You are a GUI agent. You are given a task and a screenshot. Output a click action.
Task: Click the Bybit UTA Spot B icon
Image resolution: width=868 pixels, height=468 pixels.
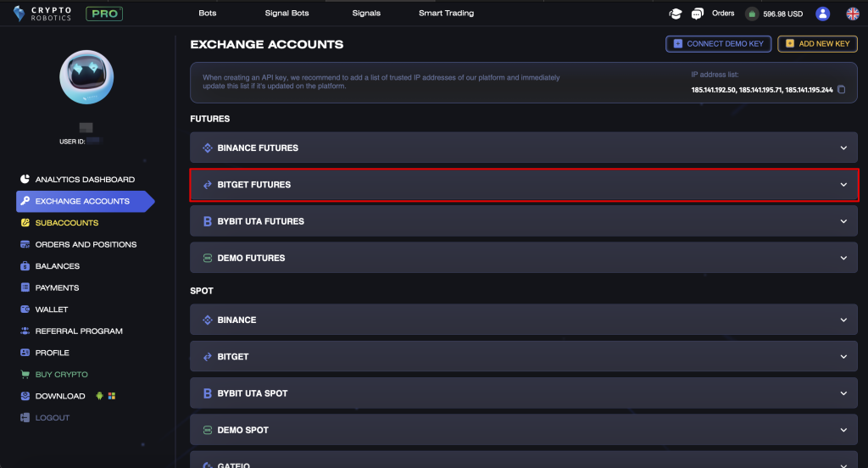[x=208, y=393]
